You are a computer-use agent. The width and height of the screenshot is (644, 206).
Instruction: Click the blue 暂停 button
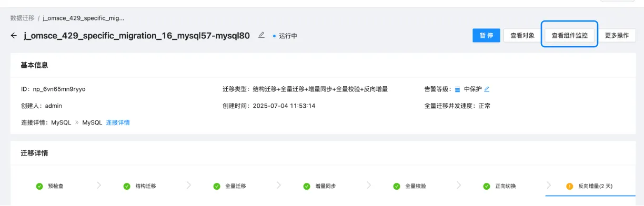tap(486, 36)
